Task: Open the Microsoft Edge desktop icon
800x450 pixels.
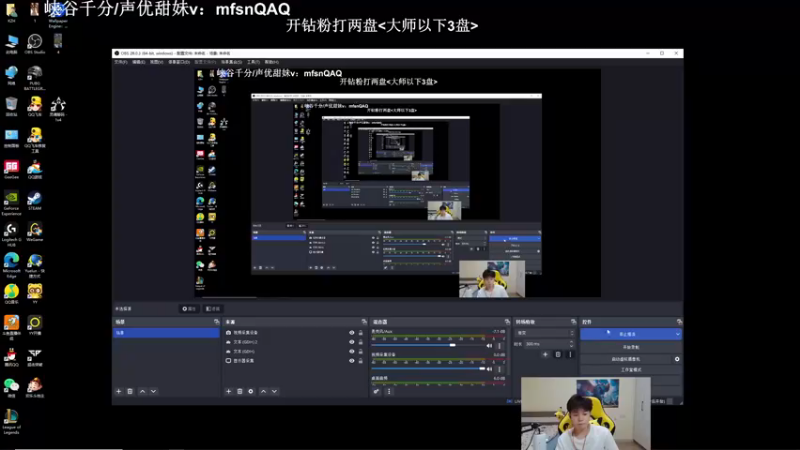Action: (x=11, y=265)
